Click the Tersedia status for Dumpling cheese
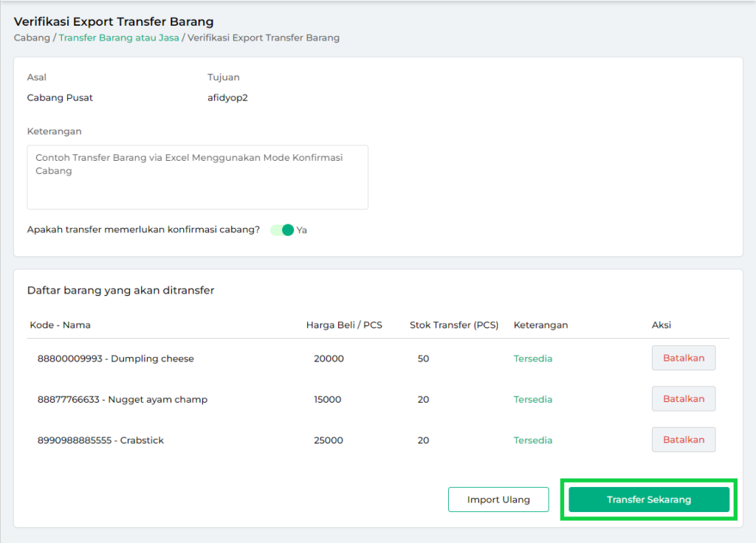756x543 pixels. tap(532, 358)
